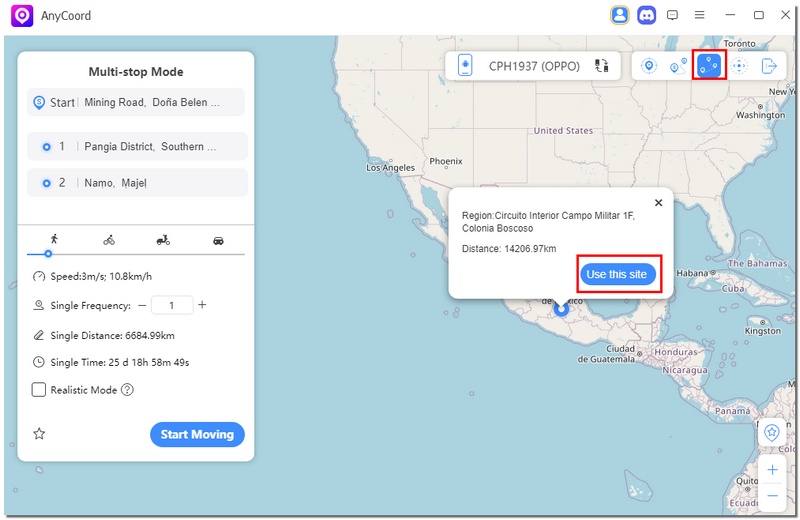Click the feedback message icon

673,15
